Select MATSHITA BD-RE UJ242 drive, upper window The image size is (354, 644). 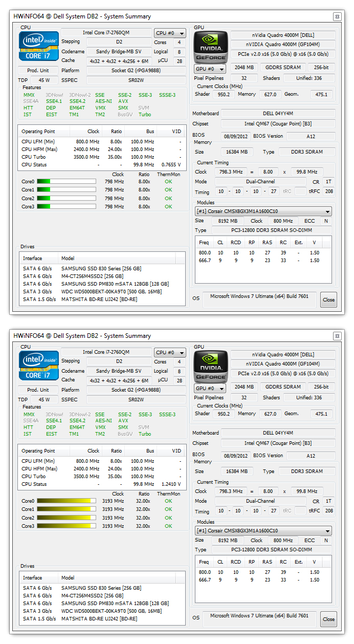(x=102, y=299)
